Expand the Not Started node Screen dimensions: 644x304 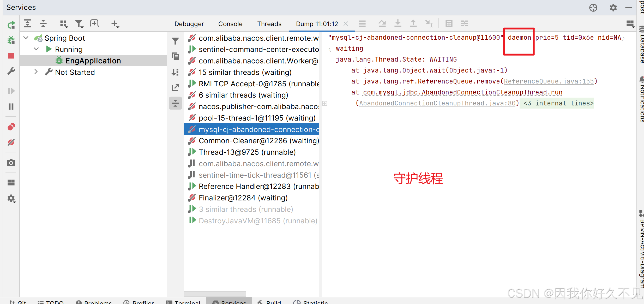pos(36,72)
